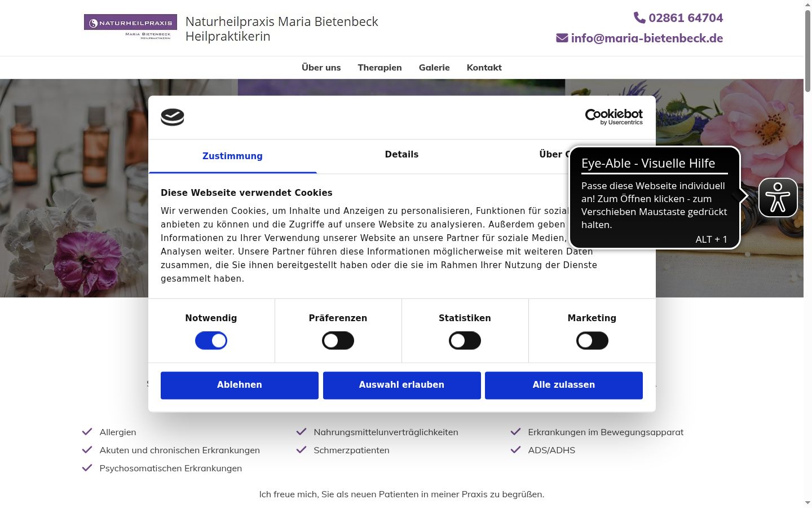Screen dimensions: 812x508
Task: Click the scrollbar down arrow
Action: (807, 502)
